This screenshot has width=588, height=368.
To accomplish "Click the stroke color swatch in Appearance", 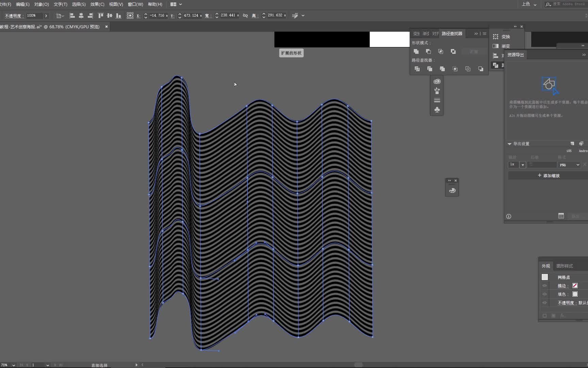I will pos(575,286).
